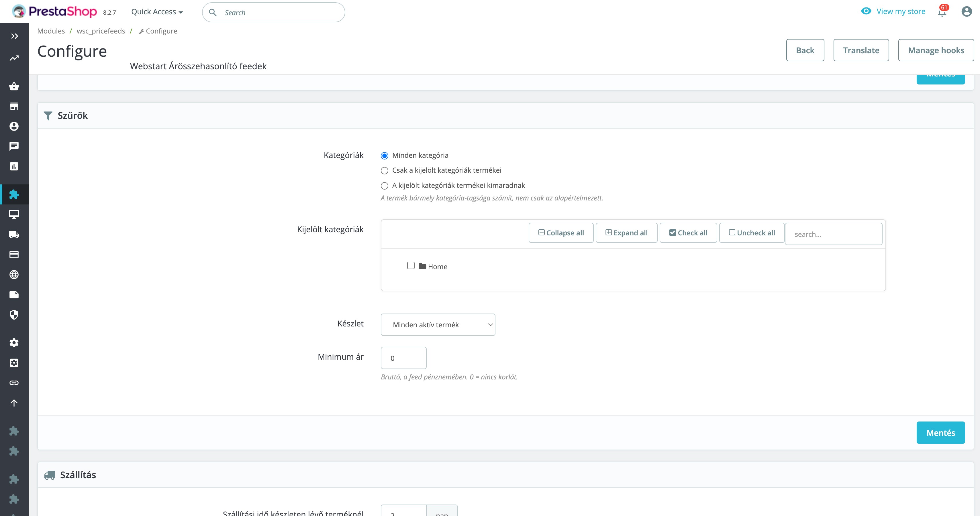Click the "Szállítás" panel heading
Viewport: 980px width, 516px height.
pyautogui.click(x=78, y=475)
